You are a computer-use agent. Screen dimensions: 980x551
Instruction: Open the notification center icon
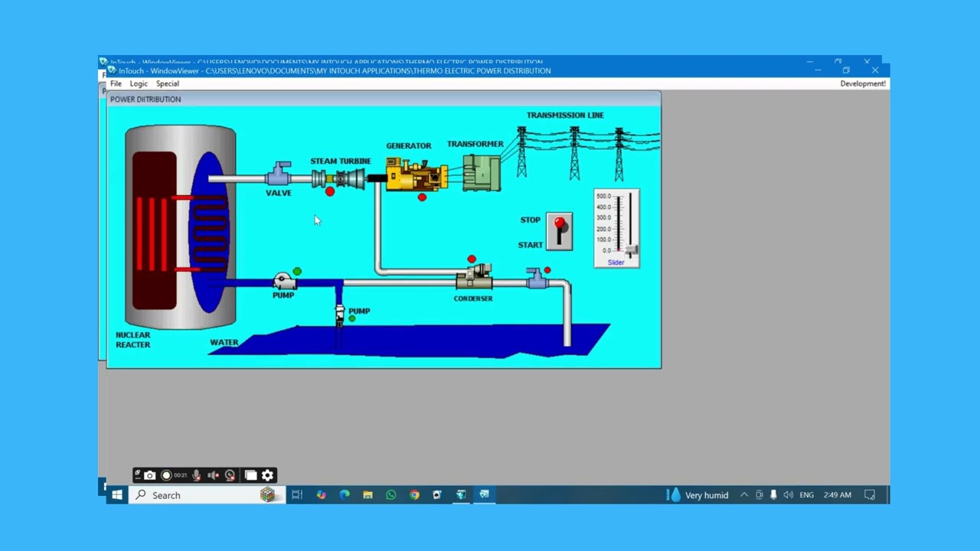point(870,495)
